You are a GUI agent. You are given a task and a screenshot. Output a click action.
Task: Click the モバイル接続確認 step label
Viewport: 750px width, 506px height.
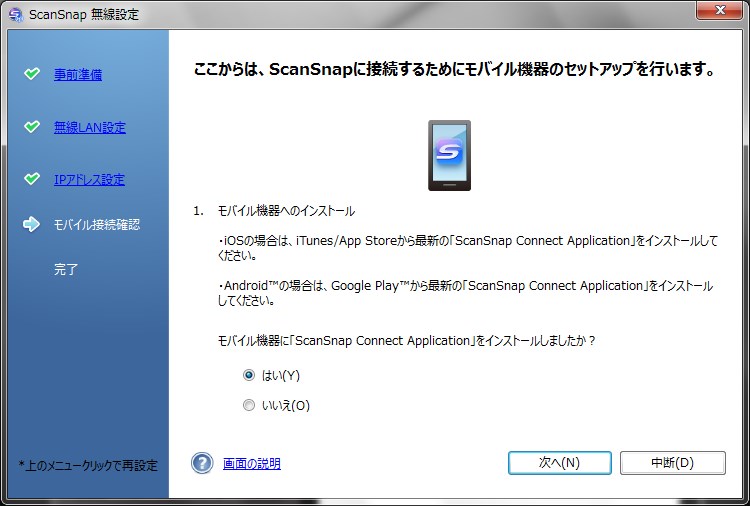pos(96,224)
